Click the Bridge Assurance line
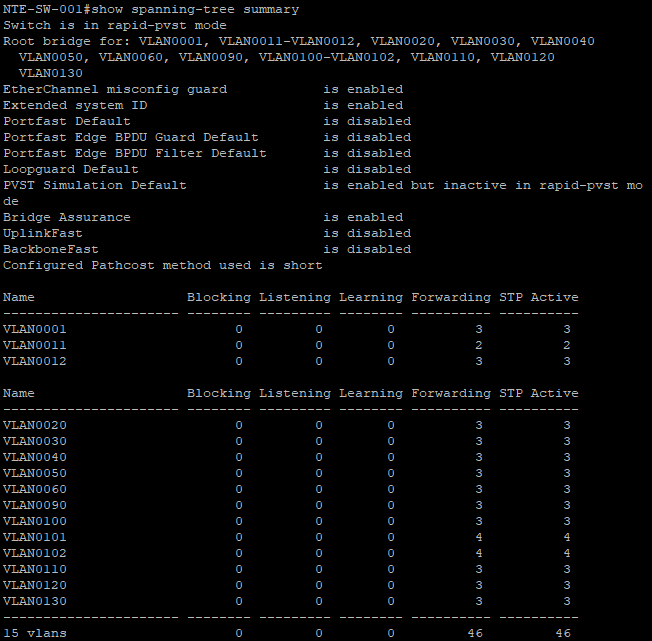The width and height of the screenshot is (652, 641). coord(203,217)
